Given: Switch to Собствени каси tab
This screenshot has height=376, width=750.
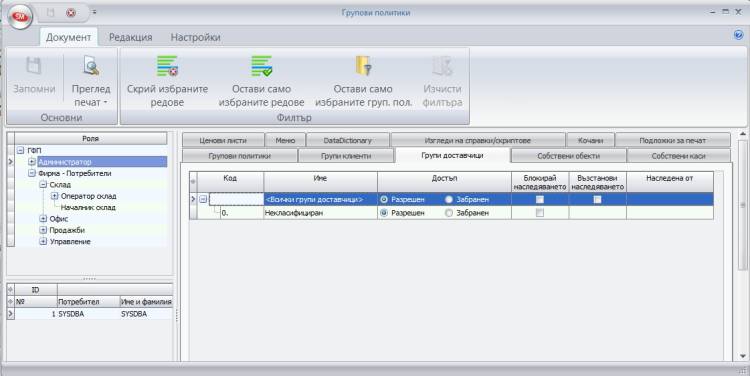Looking at the screenshot, I should [x=678, y=155].
